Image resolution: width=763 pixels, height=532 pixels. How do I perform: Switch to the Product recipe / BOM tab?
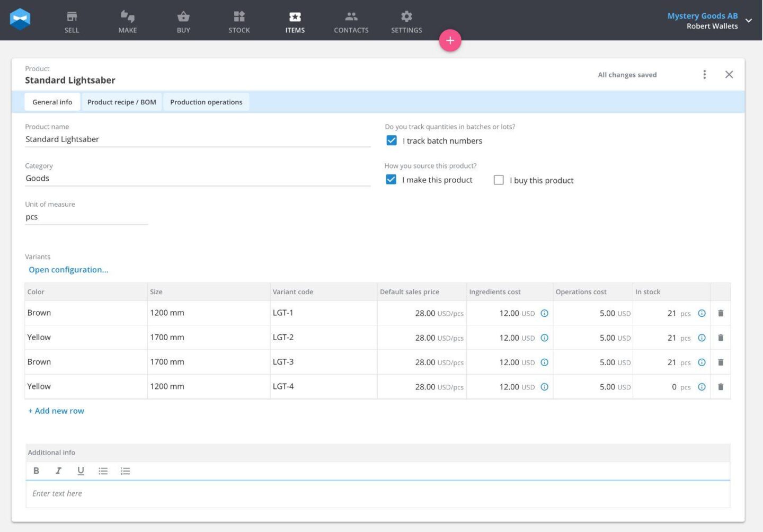tap(122, 102)
